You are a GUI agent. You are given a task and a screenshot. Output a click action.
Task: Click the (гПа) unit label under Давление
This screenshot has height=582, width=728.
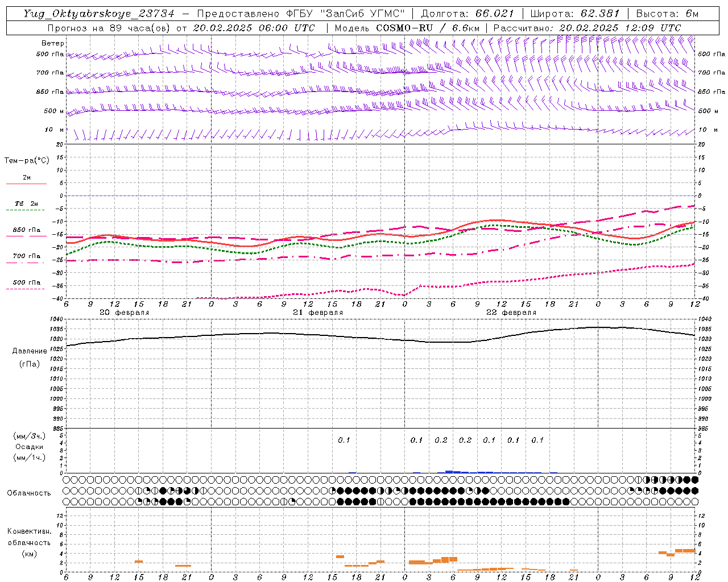[x=30, y=364]
